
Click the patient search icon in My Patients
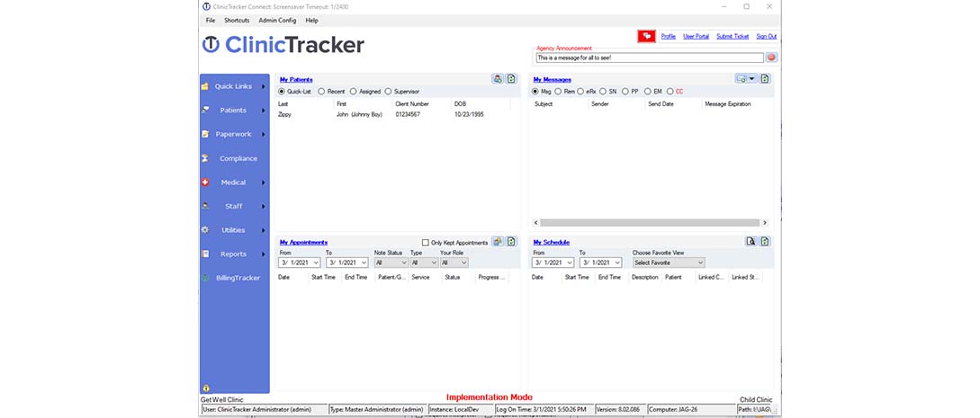(x=498, y=79)
